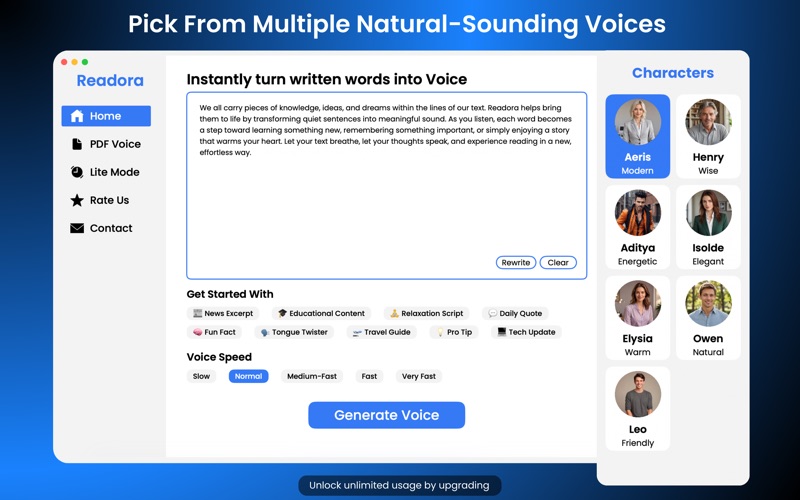Choose Isolde character avatar
The image size is (800, 500).
tap(708, 213)
